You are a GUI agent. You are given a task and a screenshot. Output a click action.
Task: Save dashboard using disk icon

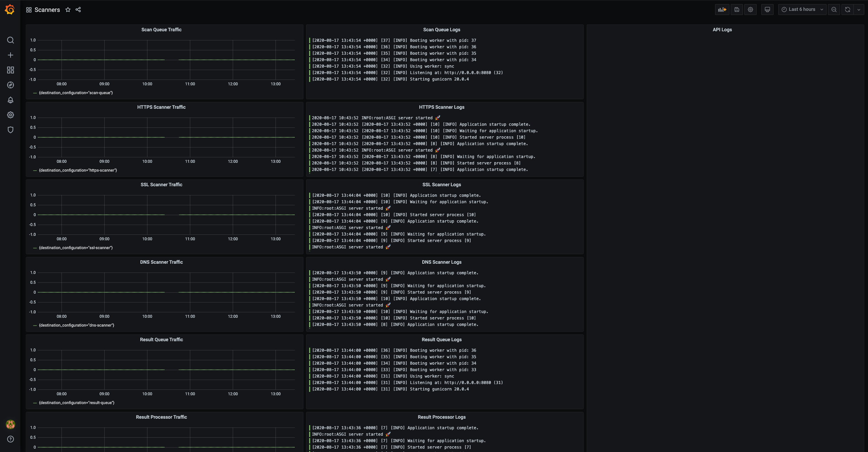pos(737,10)
